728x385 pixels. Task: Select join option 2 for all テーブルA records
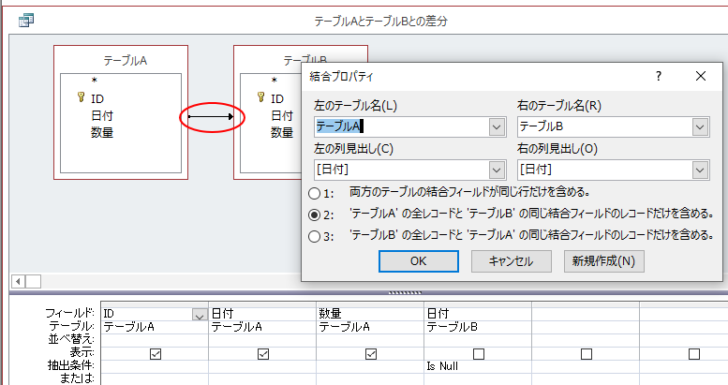coord(314,215)
